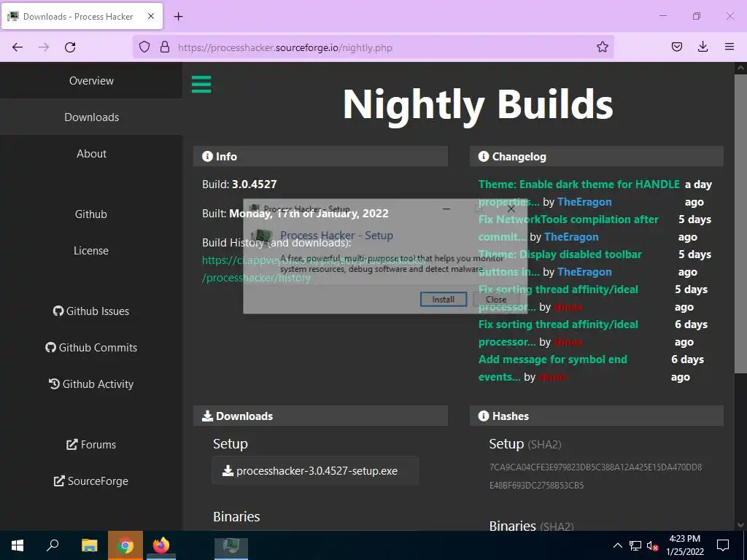Click the scrollbar down arrow
This screenshot has height=560, width=747.
click(740, 525)
